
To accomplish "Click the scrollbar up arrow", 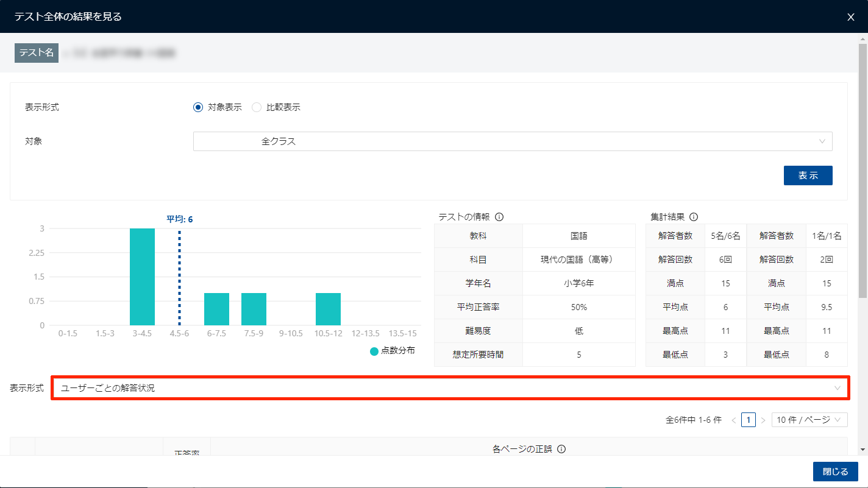I will (863, 39).
